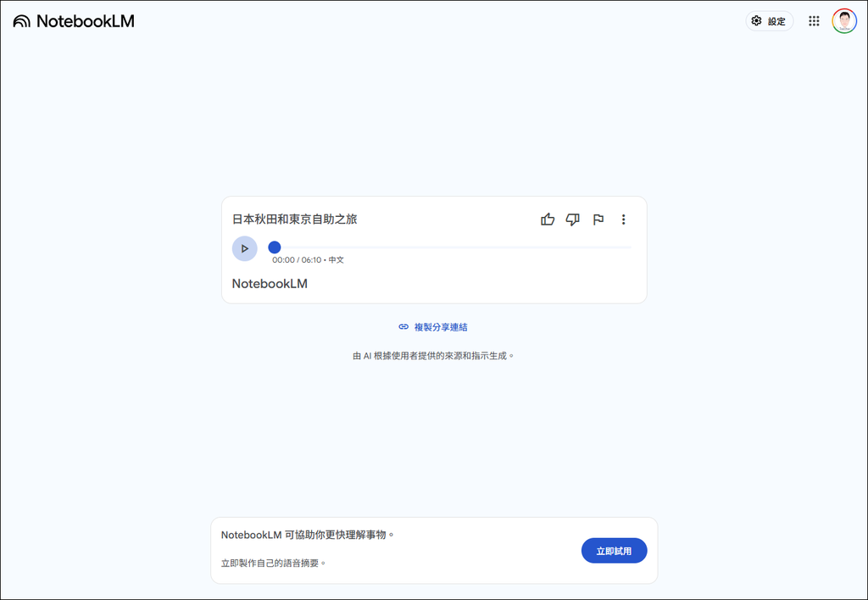Click the AI generated disclaimer text
Screen dimensions: 868x600
[x=433, y=356]
